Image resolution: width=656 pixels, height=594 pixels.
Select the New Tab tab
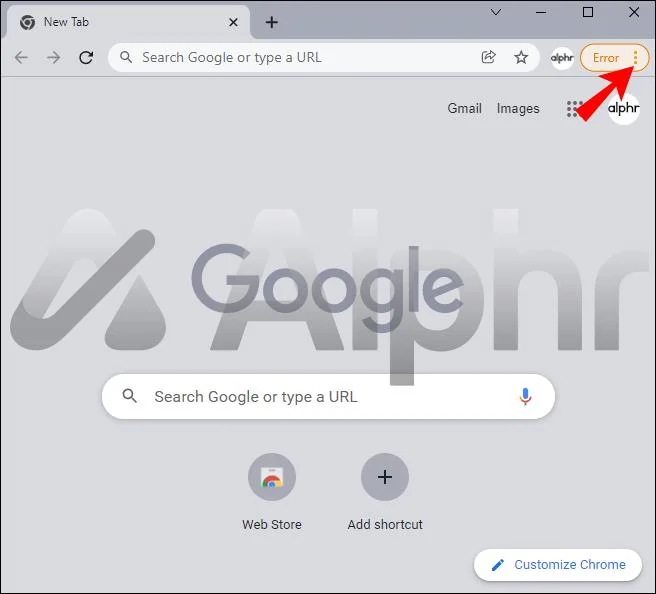pos(126,22)
